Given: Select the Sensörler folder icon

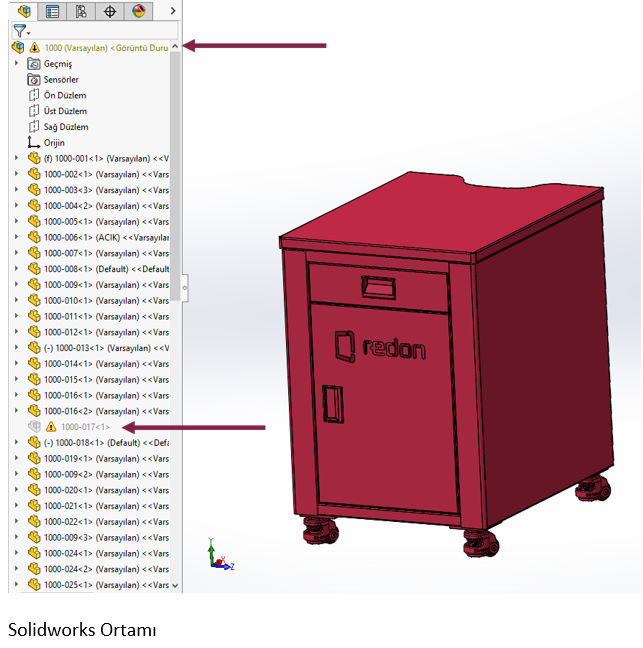Looking at the screenshot, I should click(34, 79).
